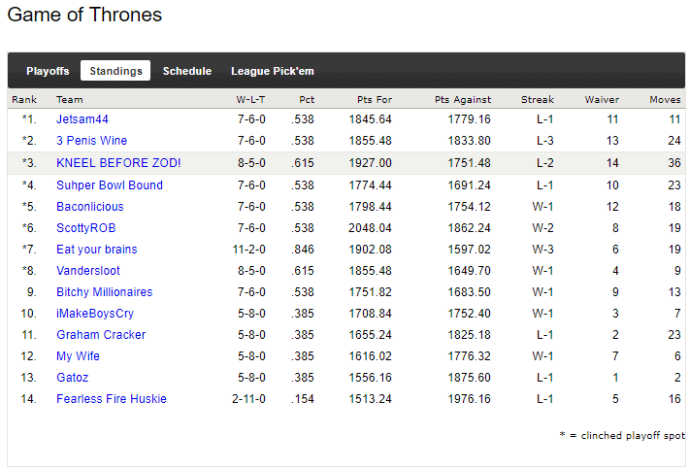689x469 pixels.
Task: Open team Gatoz
Action: (x=72, y=377)
